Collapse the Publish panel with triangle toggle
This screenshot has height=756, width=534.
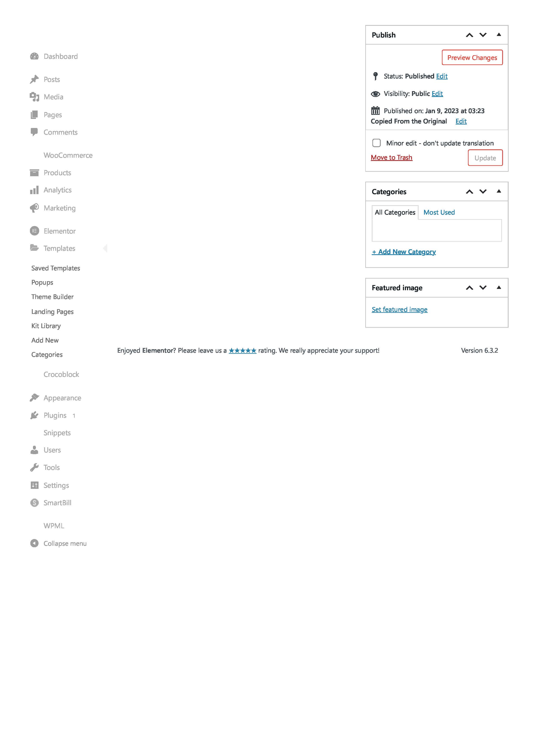(499, 34)
